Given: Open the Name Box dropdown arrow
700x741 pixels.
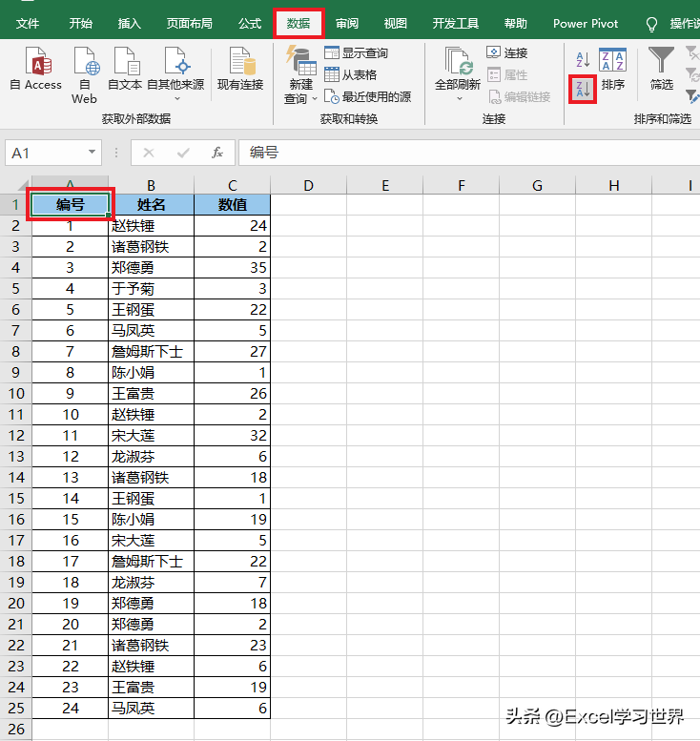Looking at the screenshot, I should 93,153.
